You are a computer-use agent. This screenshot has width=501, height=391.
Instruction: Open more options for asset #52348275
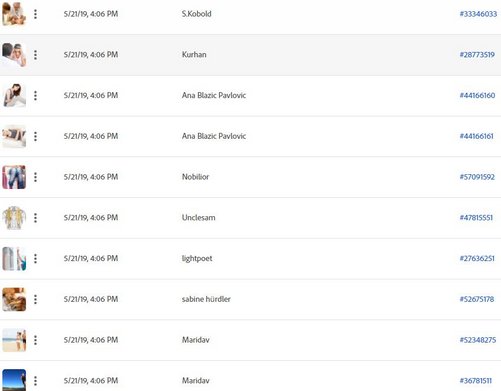coord(35,340)
